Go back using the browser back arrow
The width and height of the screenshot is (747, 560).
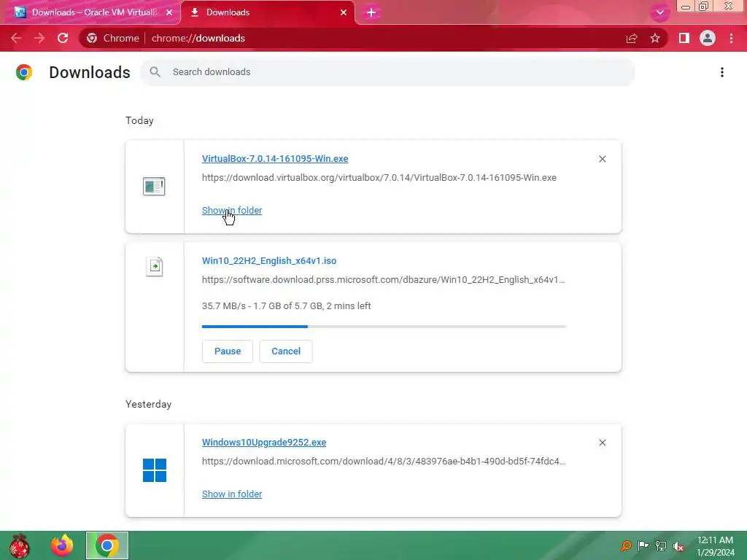(x=16, y=38)
